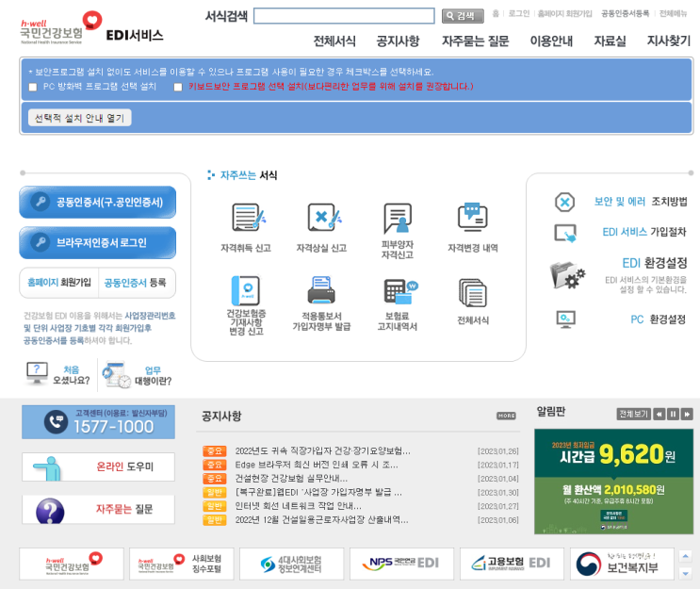Viewport: 700px width, 589px height.
Task: Open notice 2022년 12월 건설일용근로자사업장 산출내역
Action: (x=321, y=520)
